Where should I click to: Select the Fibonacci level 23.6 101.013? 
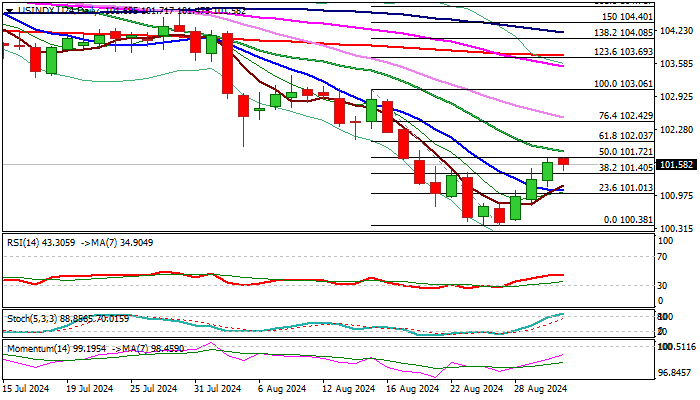(626, 188)
